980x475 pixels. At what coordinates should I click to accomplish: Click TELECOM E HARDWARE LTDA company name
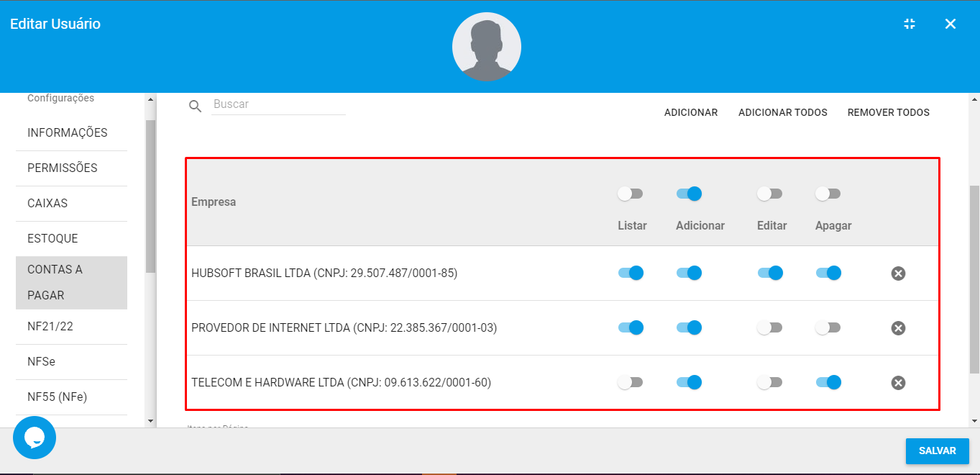click(x=341, y=383)
